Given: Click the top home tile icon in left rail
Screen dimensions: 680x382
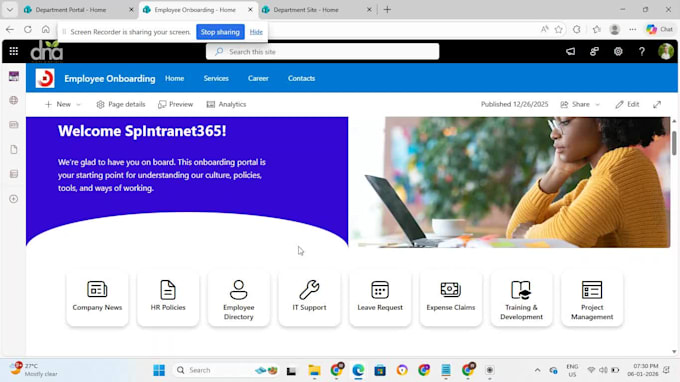Looking at the screenshot, I should pyautogui.click(x=14, y=76).
